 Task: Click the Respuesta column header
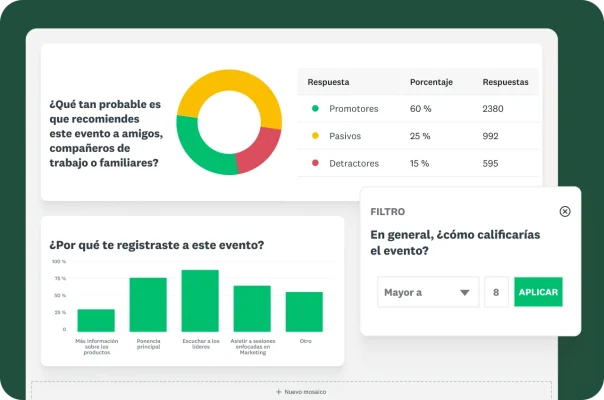(328, 82)
